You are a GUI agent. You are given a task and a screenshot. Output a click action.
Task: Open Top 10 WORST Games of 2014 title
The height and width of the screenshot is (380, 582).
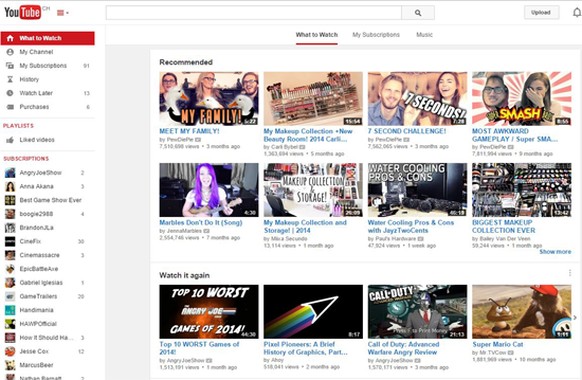tap(199, 348)
